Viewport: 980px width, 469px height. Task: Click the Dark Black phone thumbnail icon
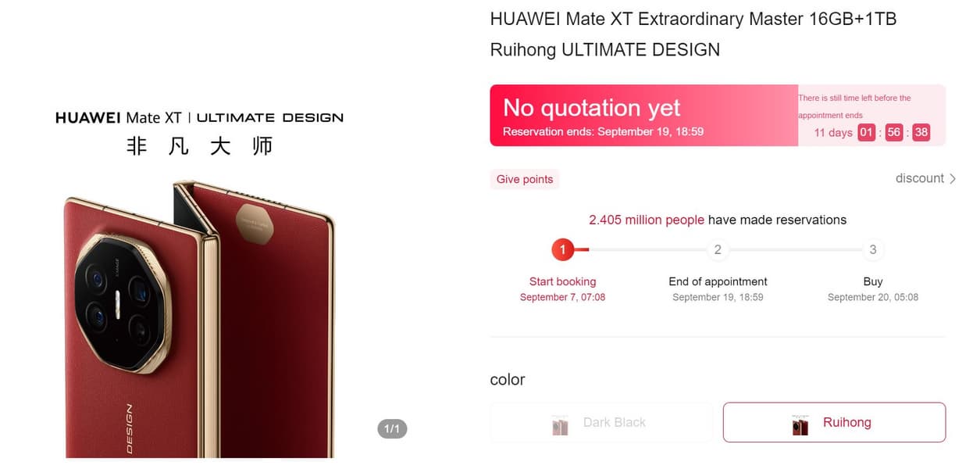tap(560, 424)
